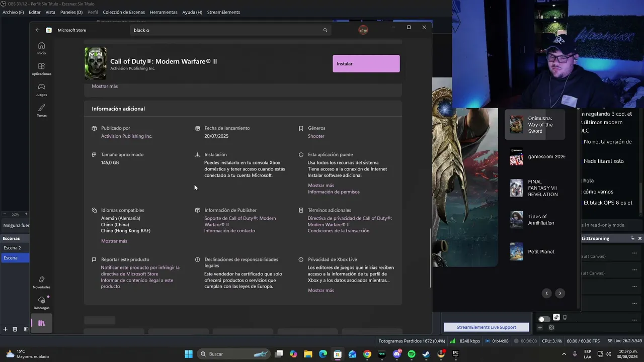Viewport: 644px width, 362px height.
Task: Report product for violating Store policy
Action: click(x=140, y=270)
